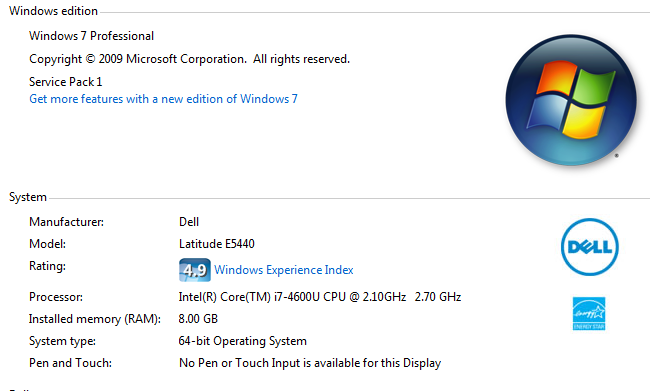
Task: Click the Rating label
Action: tap(47, 266)
